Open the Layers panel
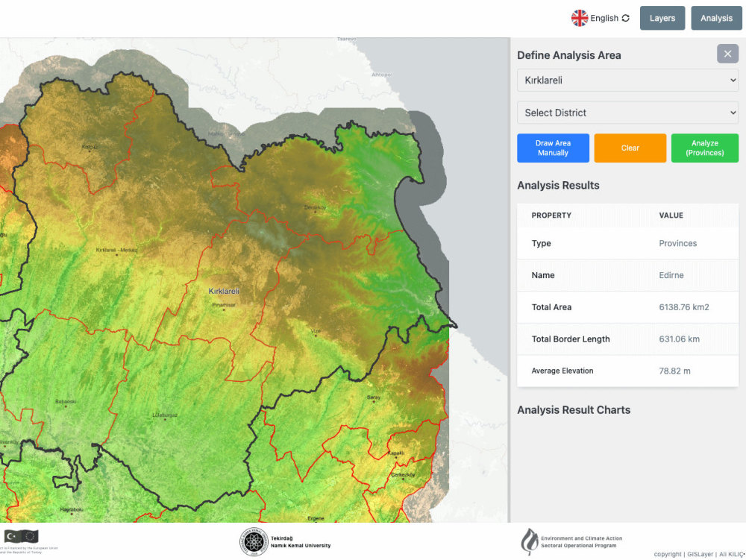 (x=662, y=18)
